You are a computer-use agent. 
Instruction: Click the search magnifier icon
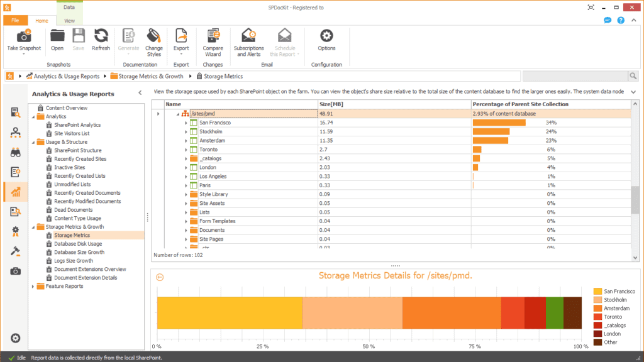[633, 76]
